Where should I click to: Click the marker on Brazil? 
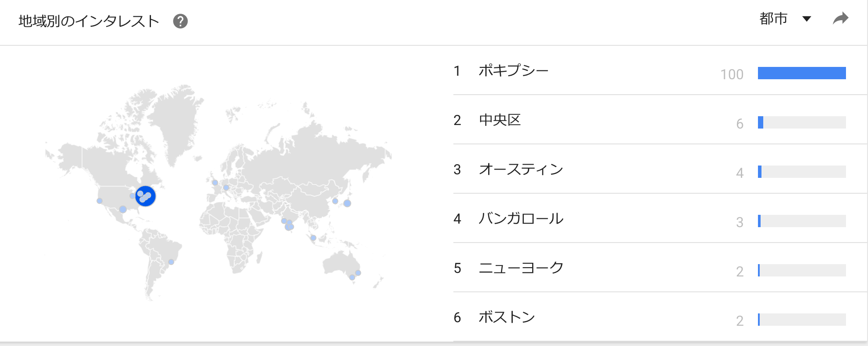[x=171, y=261]
